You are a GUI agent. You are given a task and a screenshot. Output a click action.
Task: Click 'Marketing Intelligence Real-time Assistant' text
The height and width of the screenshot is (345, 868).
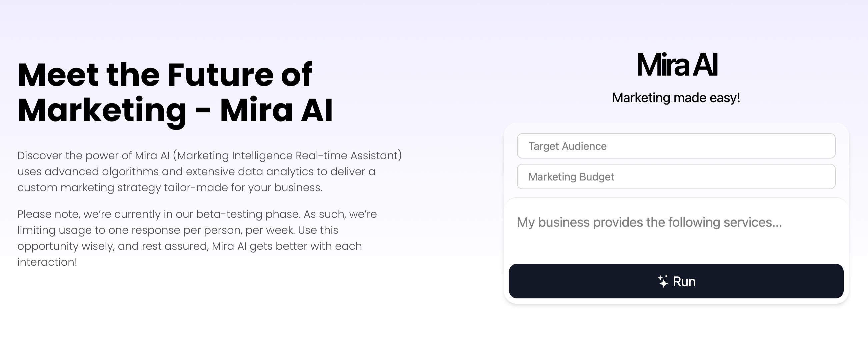(x=288, y=156)
